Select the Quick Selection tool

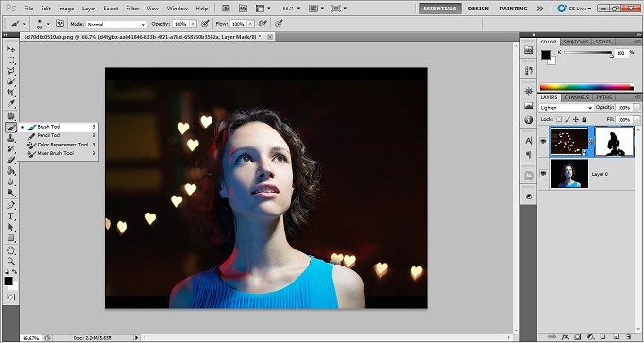pos(10,82)
